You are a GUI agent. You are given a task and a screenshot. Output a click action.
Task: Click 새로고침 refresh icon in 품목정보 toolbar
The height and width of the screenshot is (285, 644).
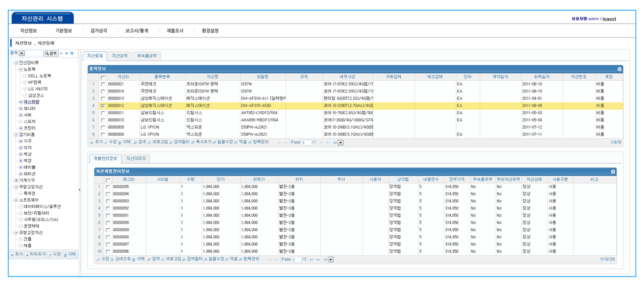(x=150, y=142)
